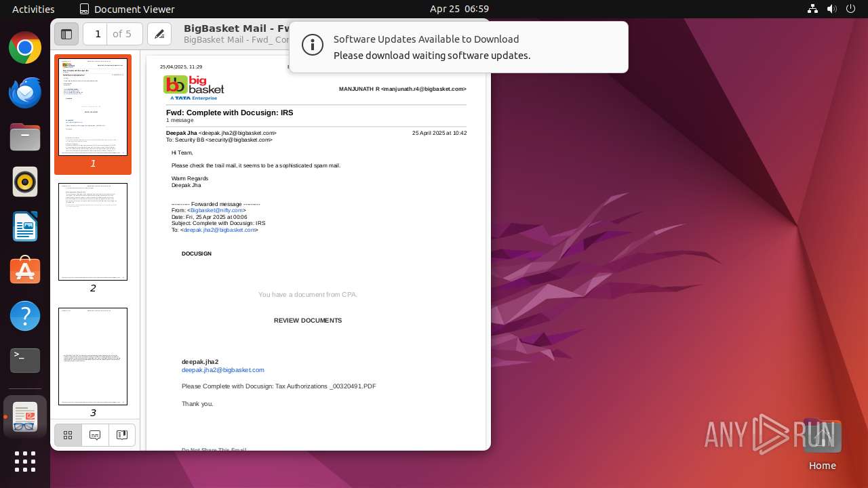Switch sidebar to bookmarks view
This screenshot has width=868, height=488.
click(122, 435)
